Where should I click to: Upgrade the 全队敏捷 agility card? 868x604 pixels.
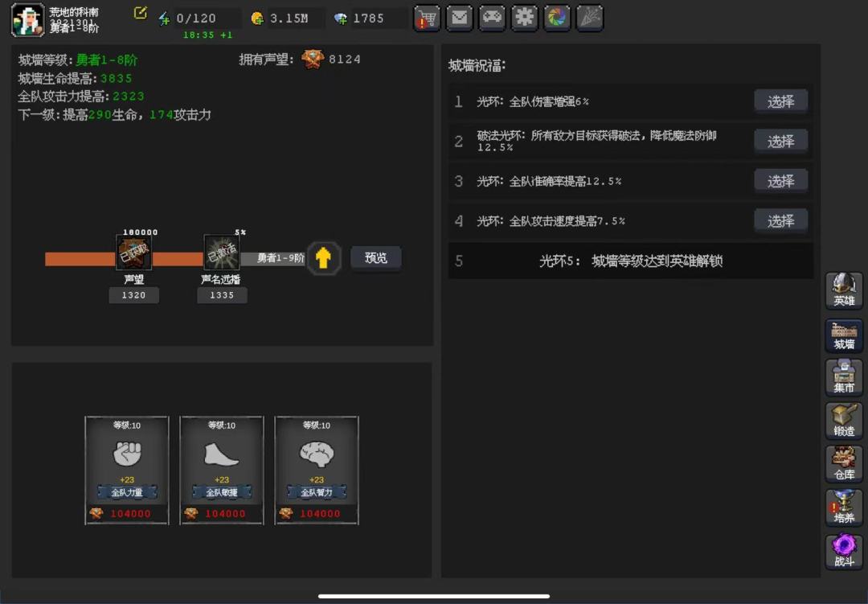pyautogui.click(x=222, y=470)
